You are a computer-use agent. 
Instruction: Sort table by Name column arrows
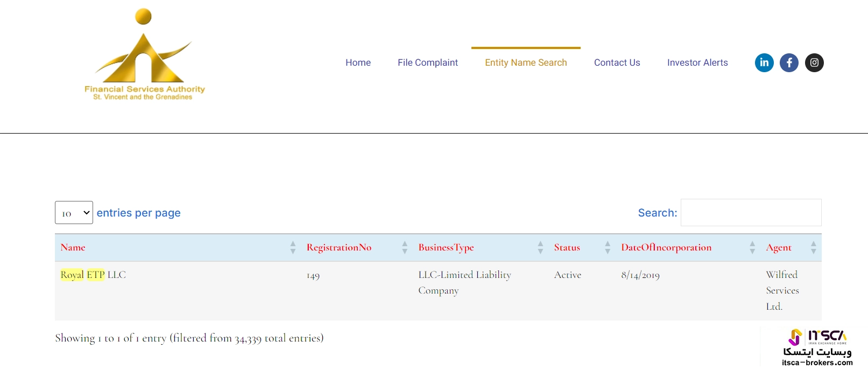click(293, 247)
